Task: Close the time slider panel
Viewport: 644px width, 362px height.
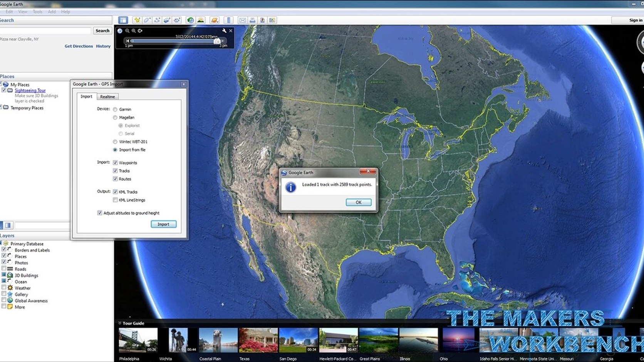Action: [x=231, y=30]
